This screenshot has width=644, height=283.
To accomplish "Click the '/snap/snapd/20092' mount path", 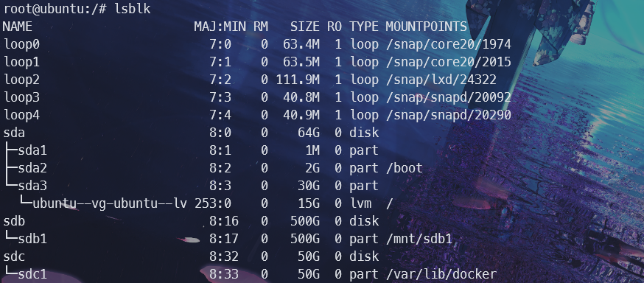I will coord(449,97).
